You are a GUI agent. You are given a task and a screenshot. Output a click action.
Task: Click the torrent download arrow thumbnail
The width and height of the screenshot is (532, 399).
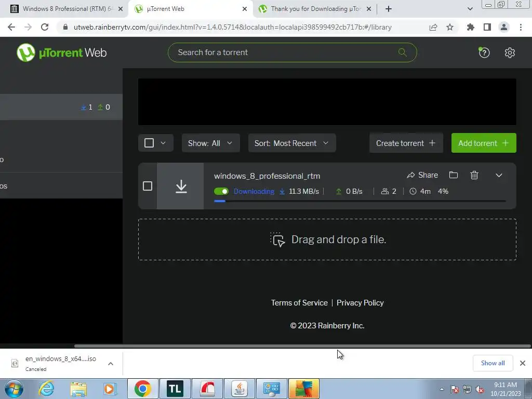pyautogui.click(x=180, y=187)
